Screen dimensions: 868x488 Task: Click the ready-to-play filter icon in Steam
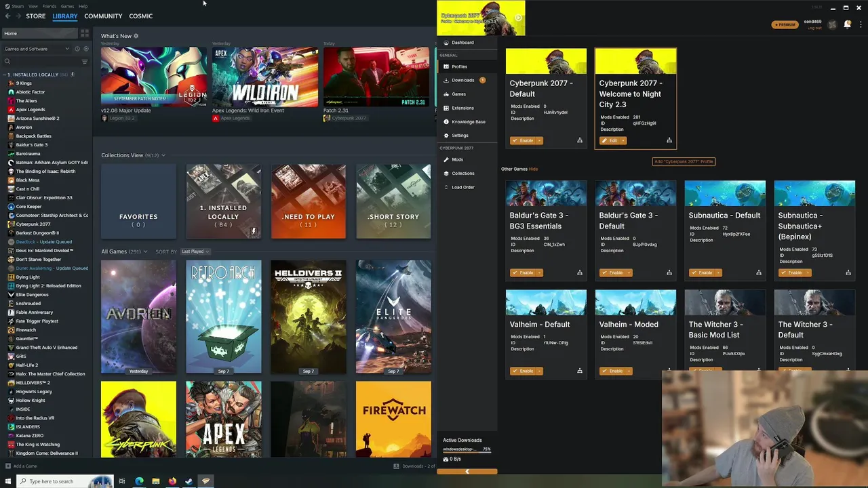click(x=85, y=49)
